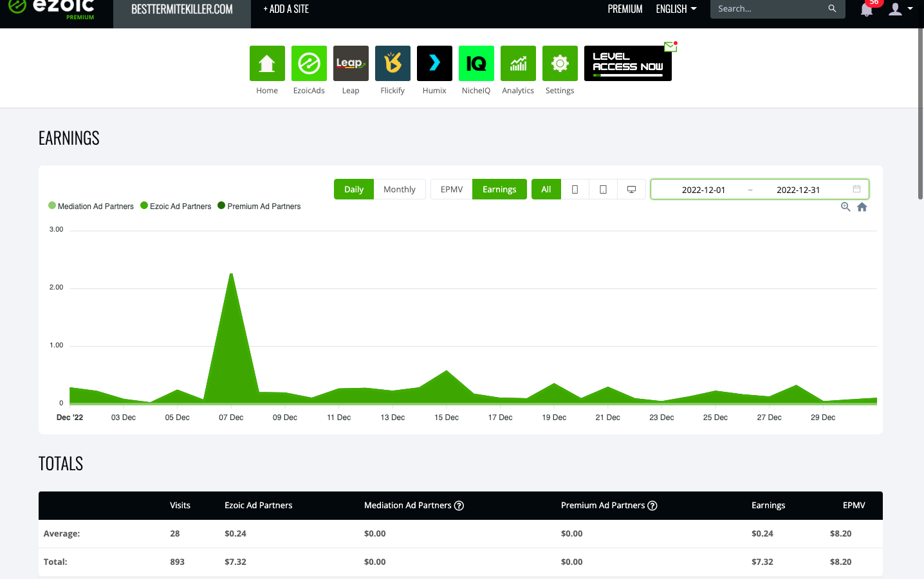This screenshot has height=579, width=924.
Task: Filter by mobile phone device
Action: click(x=575, y=189)
